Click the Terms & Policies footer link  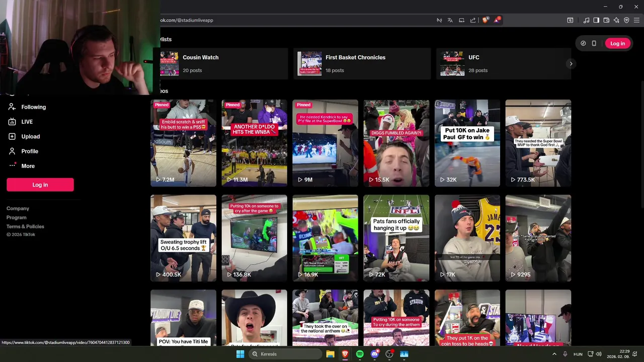[x=25, y=227]
